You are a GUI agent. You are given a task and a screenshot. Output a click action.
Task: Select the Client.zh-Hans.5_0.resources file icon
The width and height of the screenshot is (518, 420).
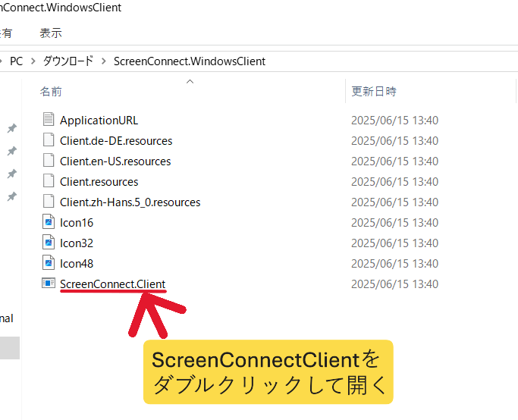49,201
